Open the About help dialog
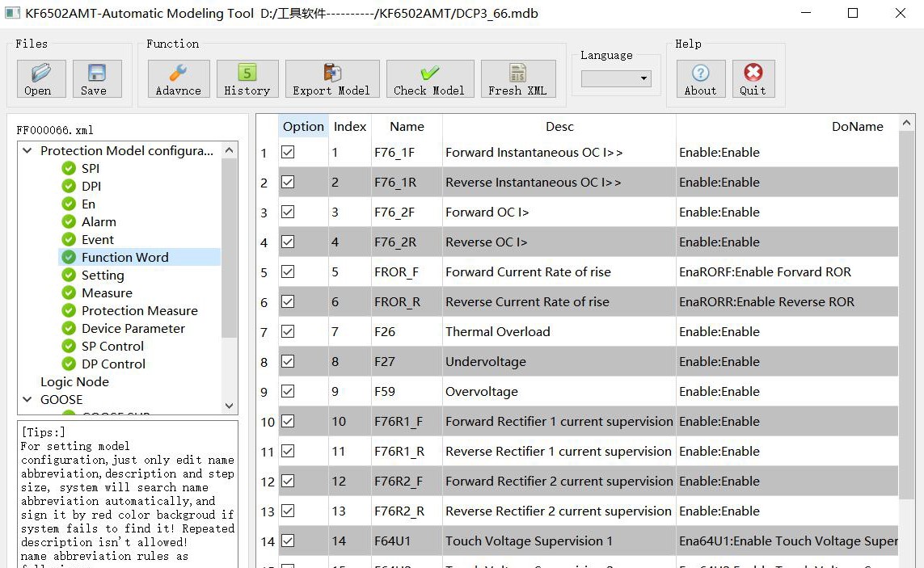 click(701, 78)
